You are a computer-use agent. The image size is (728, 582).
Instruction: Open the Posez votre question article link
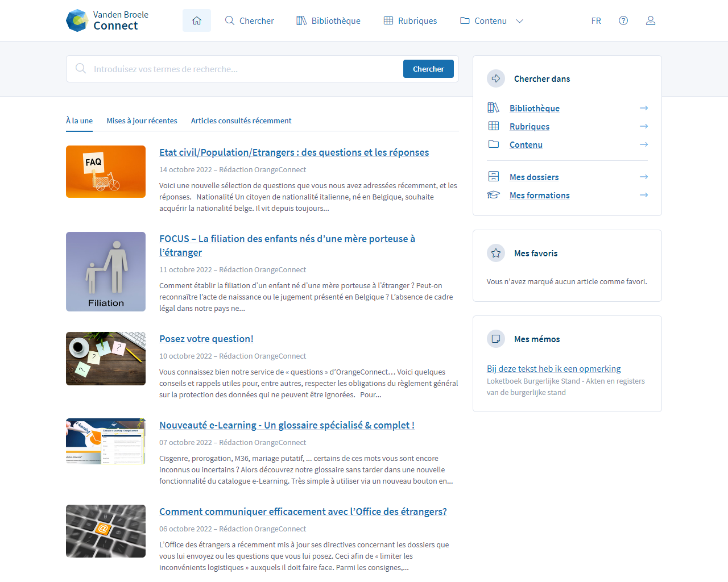[x=206, y=339]
